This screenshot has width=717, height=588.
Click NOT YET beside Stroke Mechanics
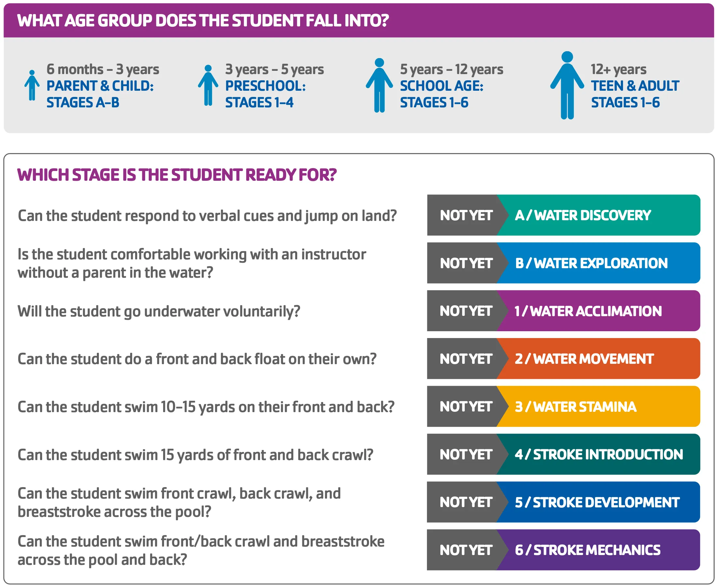click(x=465, y=549)
